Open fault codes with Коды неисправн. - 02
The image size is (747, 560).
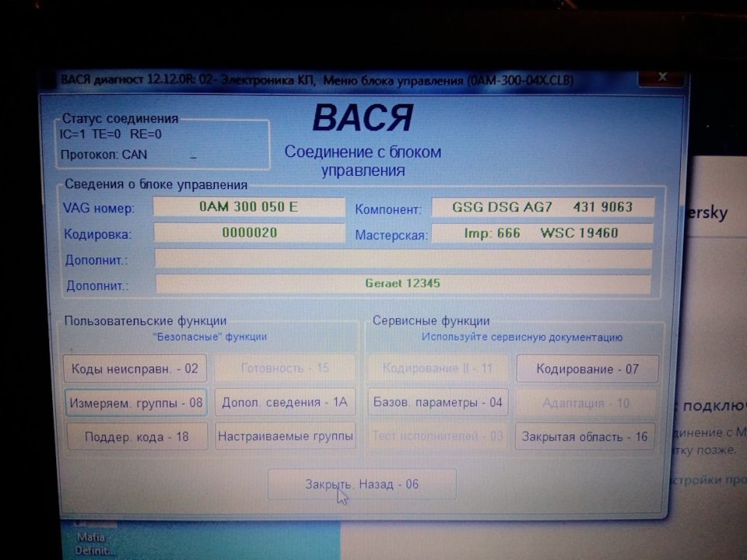135,368
